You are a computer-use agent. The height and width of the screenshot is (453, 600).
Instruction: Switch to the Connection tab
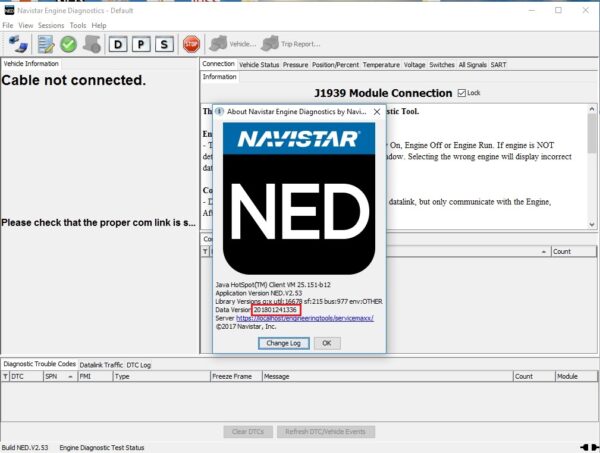click(x=218, y=64)
